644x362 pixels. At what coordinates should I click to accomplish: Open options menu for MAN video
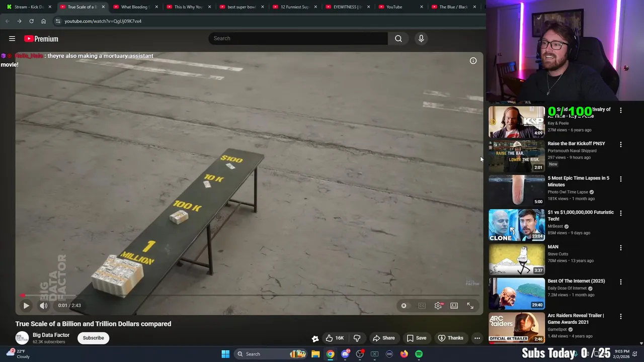click(x=620, y=248)
